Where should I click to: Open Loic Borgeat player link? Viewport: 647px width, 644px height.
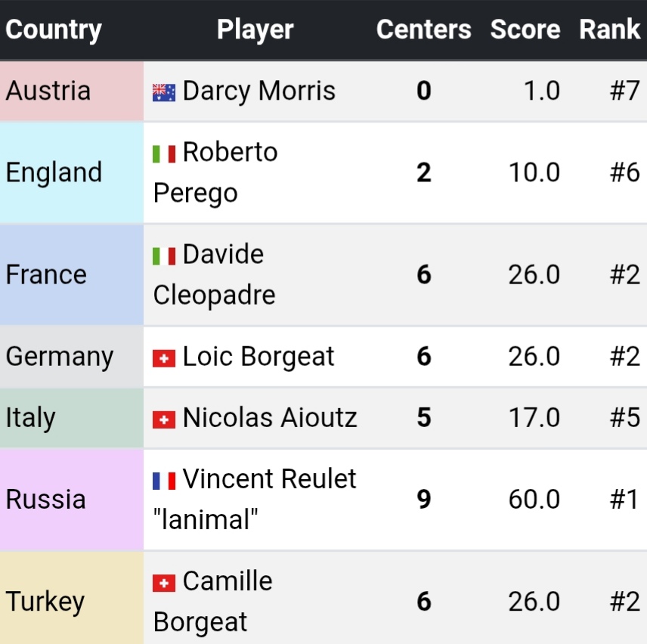(258, 357)
